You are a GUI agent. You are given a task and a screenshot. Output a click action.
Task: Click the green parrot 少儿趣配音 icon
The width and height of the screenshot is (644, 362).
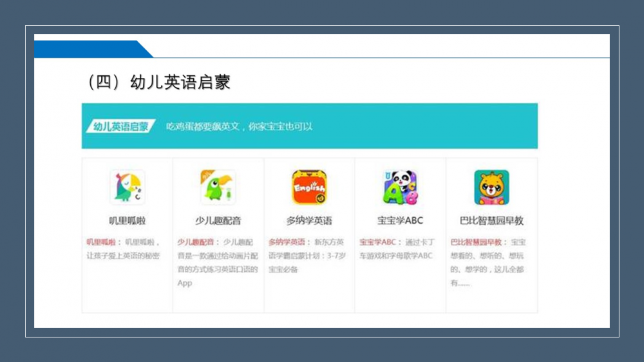click(218, 187)
